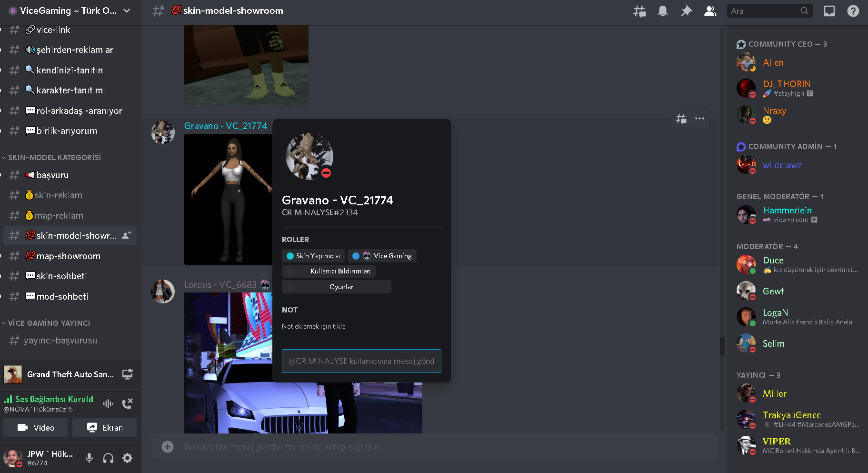Show pinned messages

coord(686,11)
